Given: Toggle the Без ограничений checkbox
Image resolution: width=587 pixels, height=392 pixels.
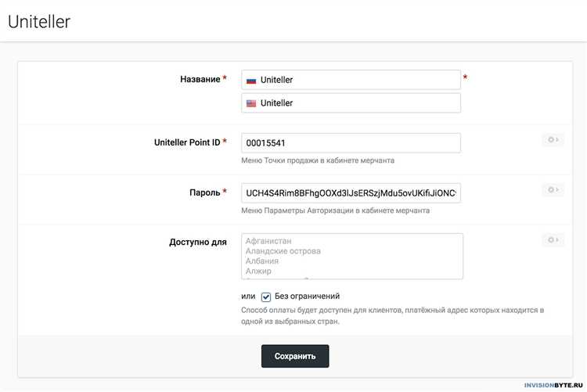Looking at the screenshot, I should 266,297.
